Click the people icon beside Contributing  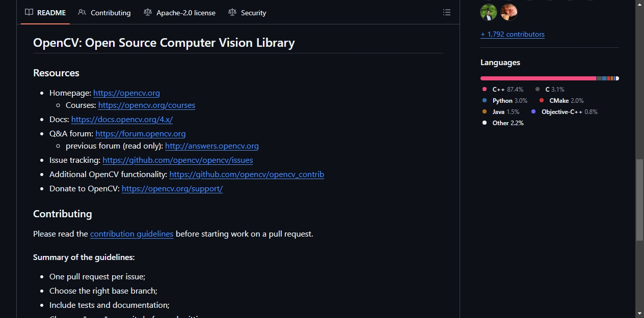(82, 12)
